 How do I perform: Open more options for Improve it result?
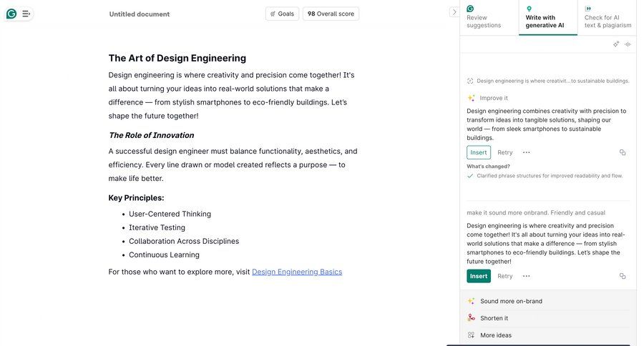pos(526,152)
